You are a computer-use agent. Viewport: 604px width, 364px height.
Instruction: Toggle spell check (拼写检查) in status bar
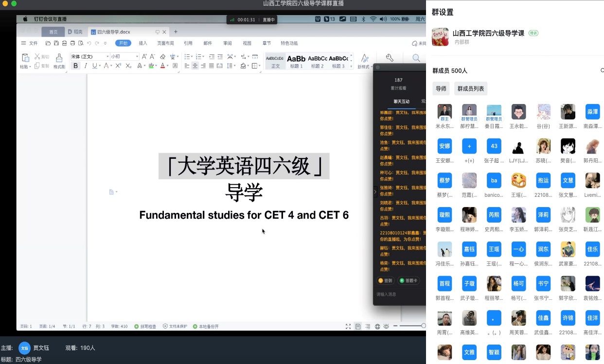(145, 327)
